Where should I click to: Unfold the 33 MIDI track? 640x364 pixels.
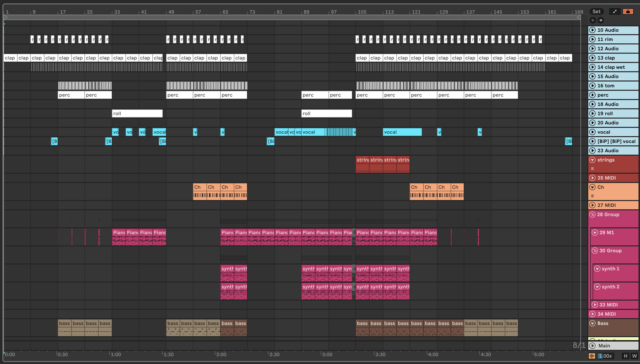pyautogui.click(x=595, y=304)
